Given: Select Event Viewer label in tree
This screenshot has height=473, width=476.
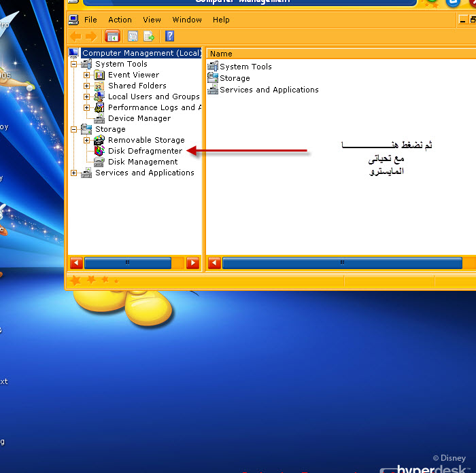Looking at the screenshot, I should 133,75.
